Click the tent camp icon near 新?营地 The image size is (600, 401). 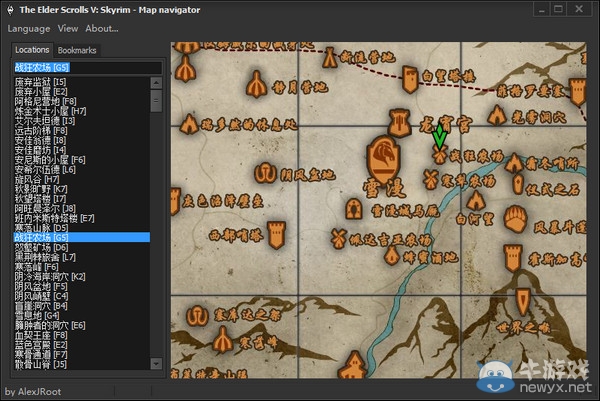[329, 58]
